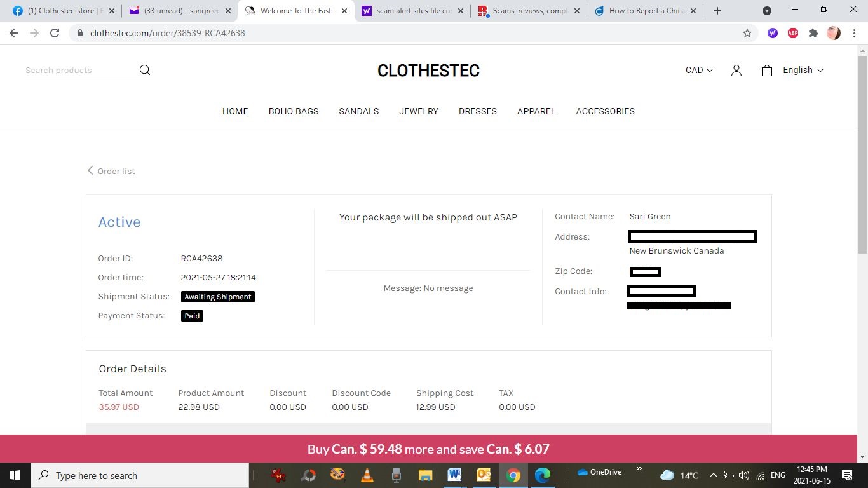Open the Windows Start menu
Viewport: 868px width, 488px height.
pos(15,475)
